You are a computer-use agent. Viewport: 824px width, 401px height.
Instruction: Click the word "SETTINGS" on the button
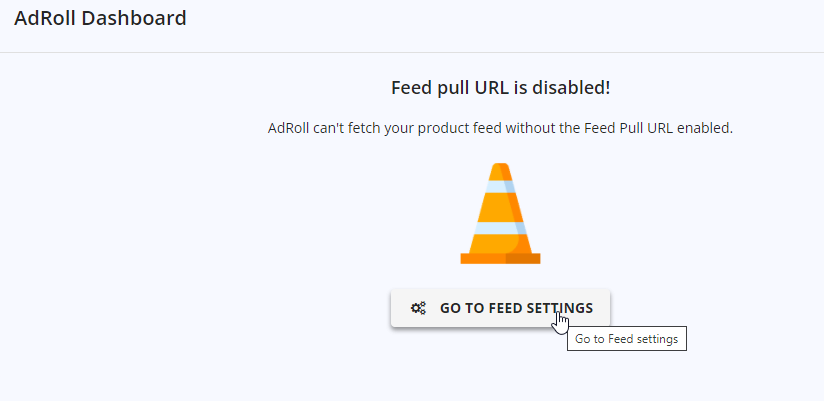[x=558, y=308]
